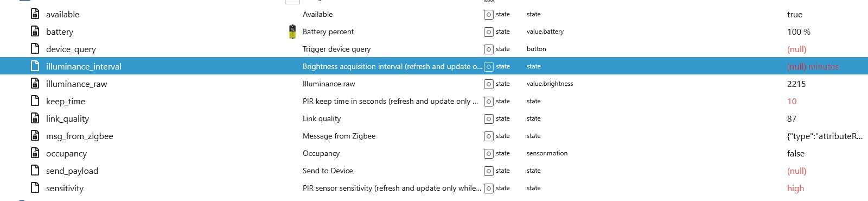Image resolution: width=868 pixels, height=201 pixels.
Task: Click the value.brightness role cell
Action: point(550,84)
